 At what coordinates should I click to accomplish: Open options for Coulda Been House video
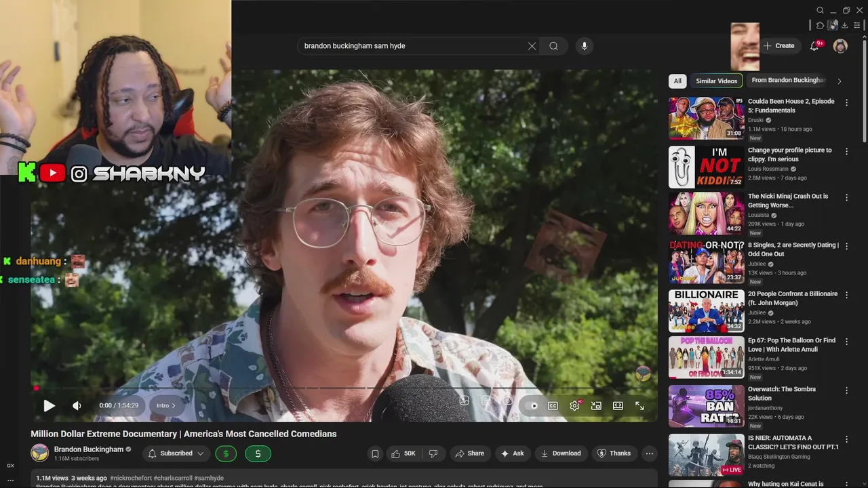(x=846, y=102)
